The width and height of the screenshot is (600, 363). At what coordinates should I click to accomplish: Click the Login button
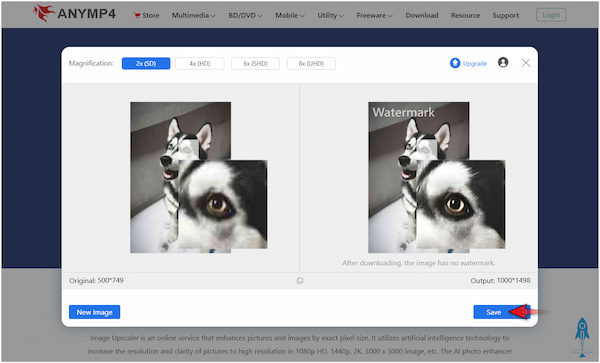551,15
